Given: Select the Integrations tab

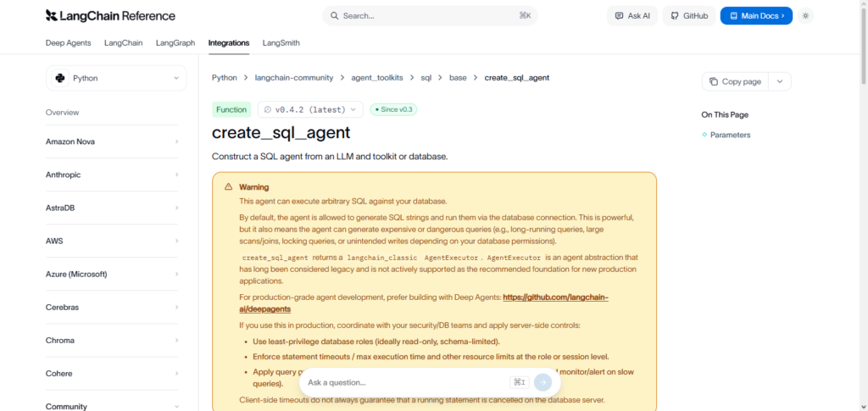Looking at the screenshot, I should pyautogui.click(x=229, y=42).
